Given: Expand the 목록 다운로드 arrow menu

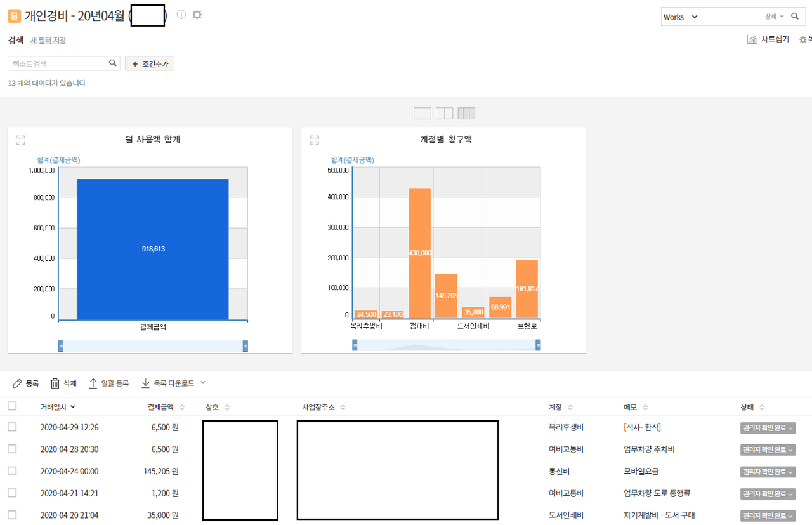Looking at the screenshot, I should (203, 383).
